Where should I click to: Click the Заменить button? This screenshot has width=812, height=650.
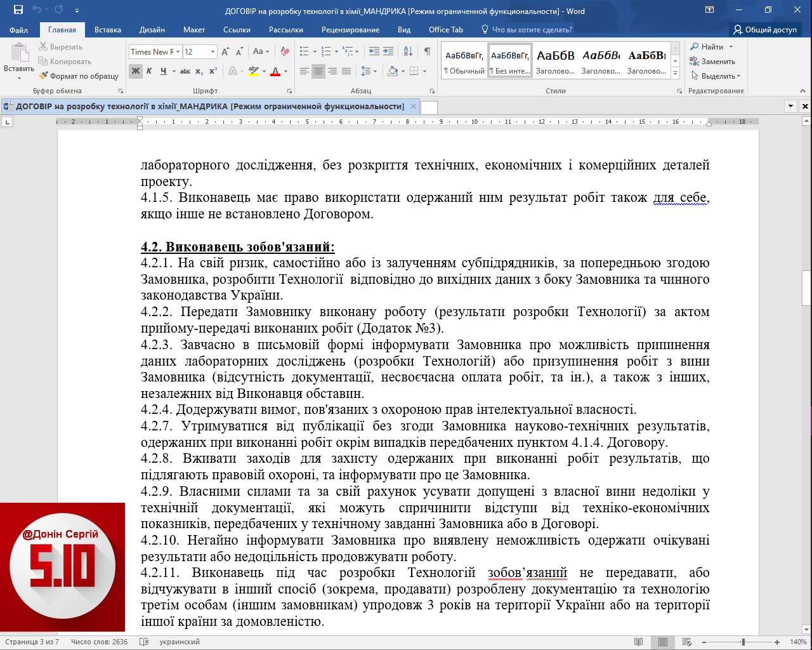pos(712,62)
